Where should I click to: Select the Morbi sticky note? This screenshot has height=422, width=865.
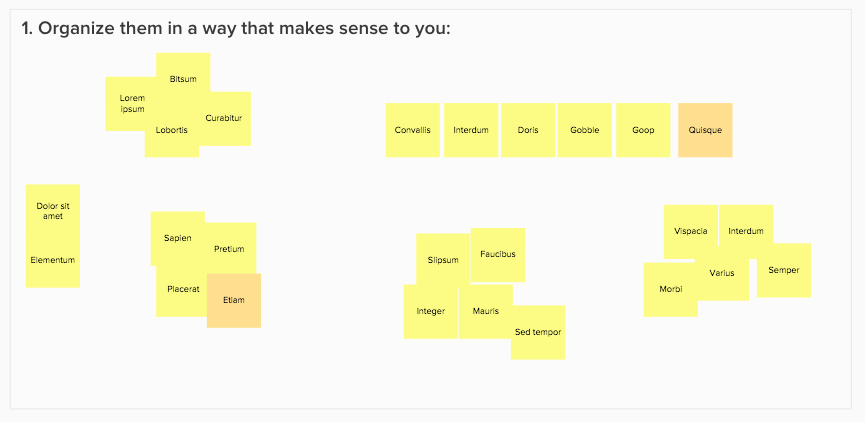pos(671,290)
